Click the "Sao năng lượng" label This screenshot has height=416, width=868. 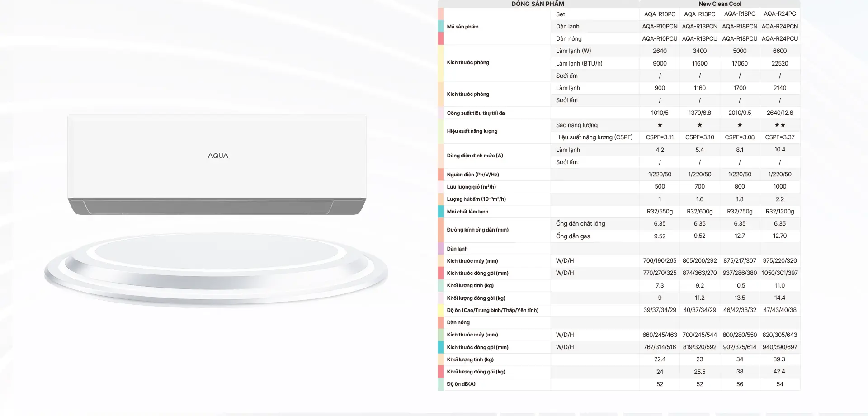point(576,125)
